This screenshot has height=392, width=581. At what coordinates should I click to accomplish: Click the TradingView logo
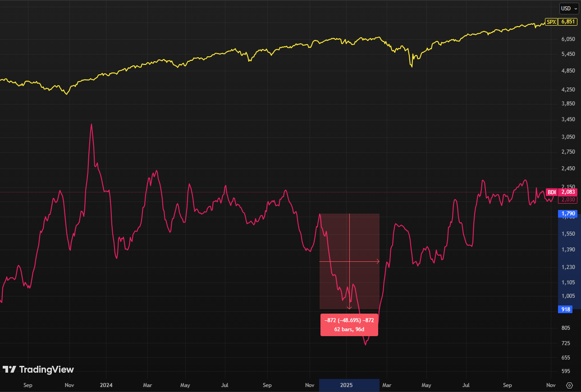[x=38, y=369]
